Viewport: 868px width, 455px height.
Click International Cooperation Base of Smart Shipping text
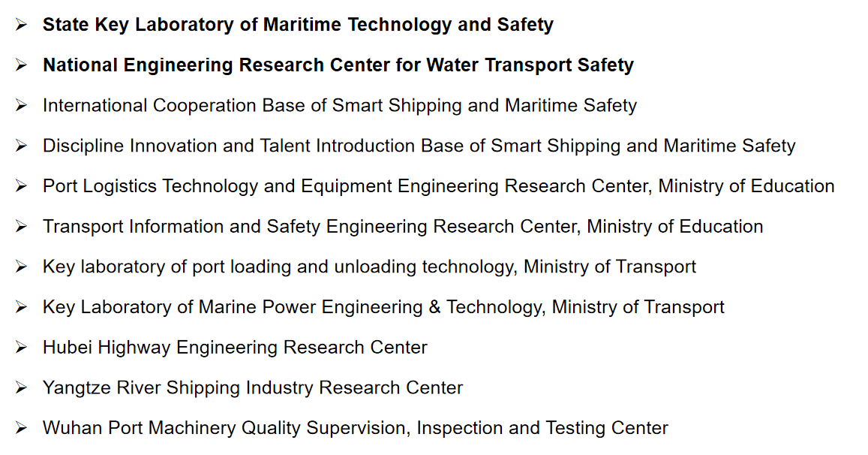pyautogui.click(x=339, y=106)
